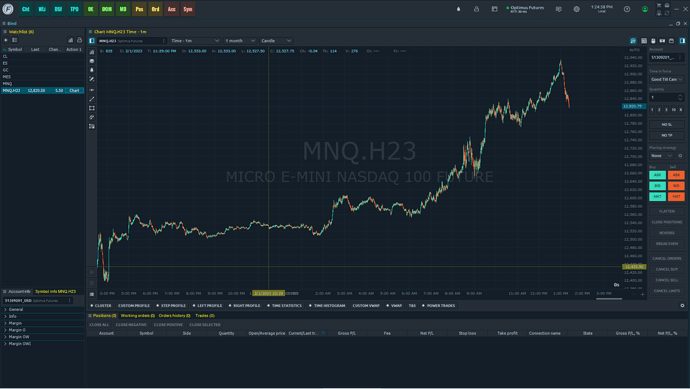Select the trend line drawing tool

coord(92,99)
